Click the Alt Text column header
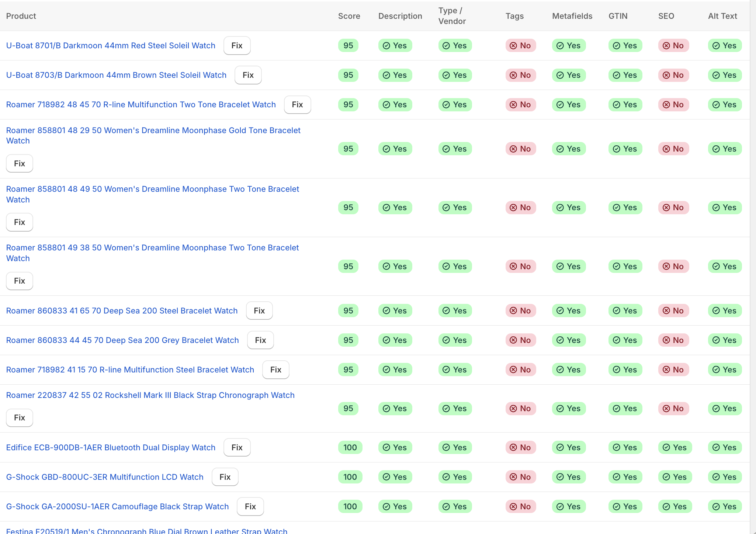756x534 pixels. click(x=722, y=16)
